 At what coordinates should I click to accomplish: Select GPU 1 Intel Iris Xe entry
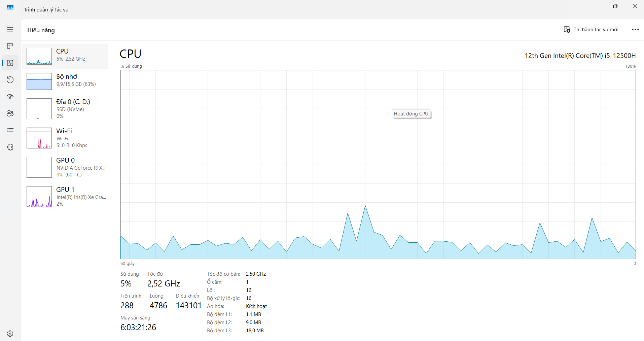click(x=65, y=197)
